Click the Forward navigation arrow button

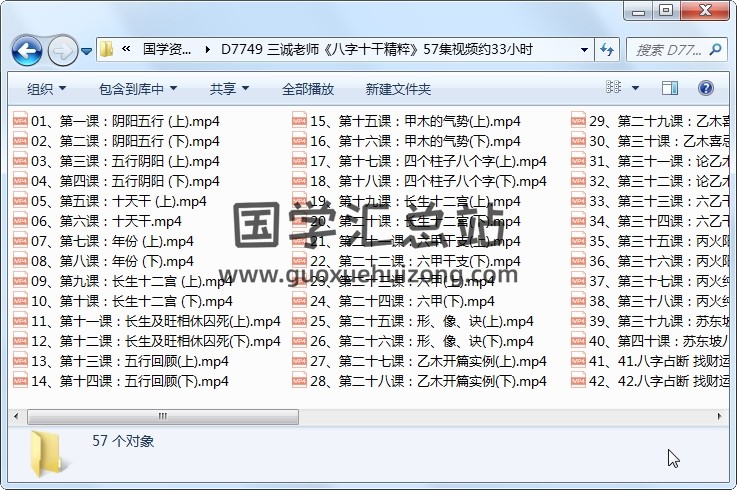[x=61, y=49]
